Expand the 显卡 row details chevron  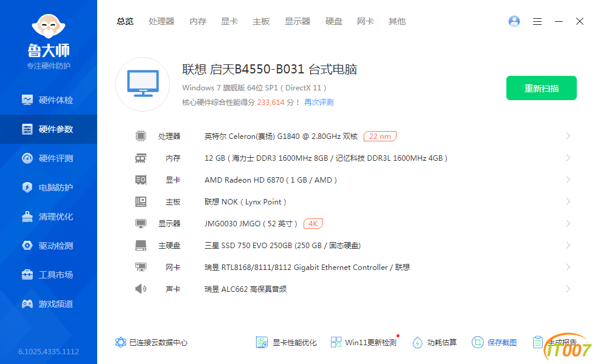568,180
